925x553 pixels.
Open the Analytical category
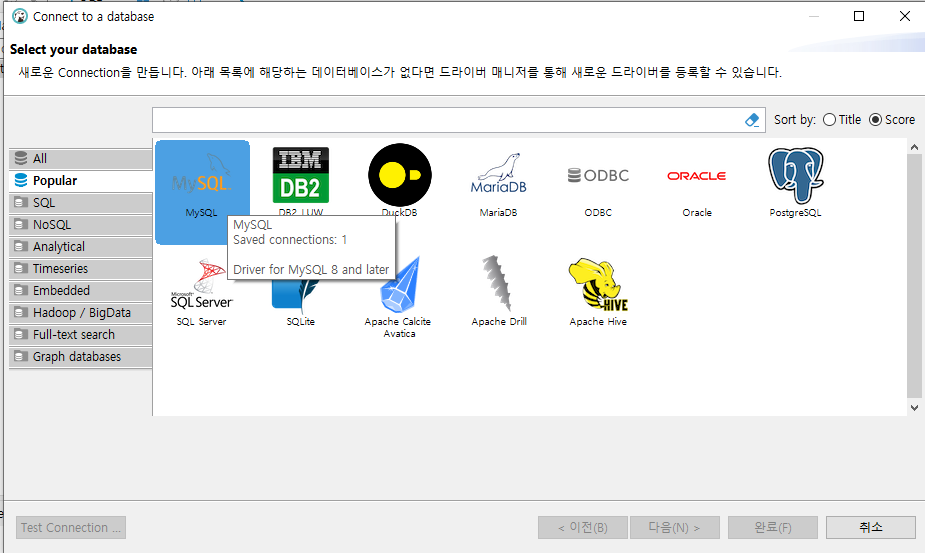click(81, 247)
